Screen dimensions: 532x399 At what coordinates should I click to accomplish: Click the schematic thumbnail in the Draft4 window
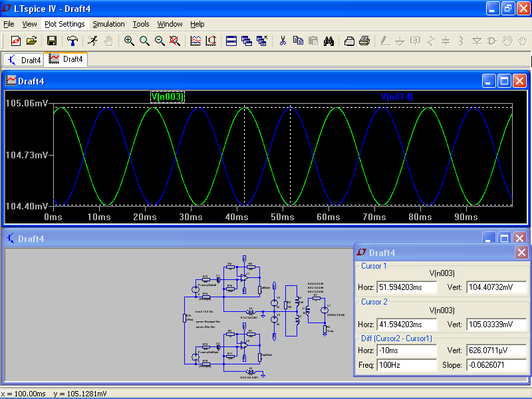point(264,317)
